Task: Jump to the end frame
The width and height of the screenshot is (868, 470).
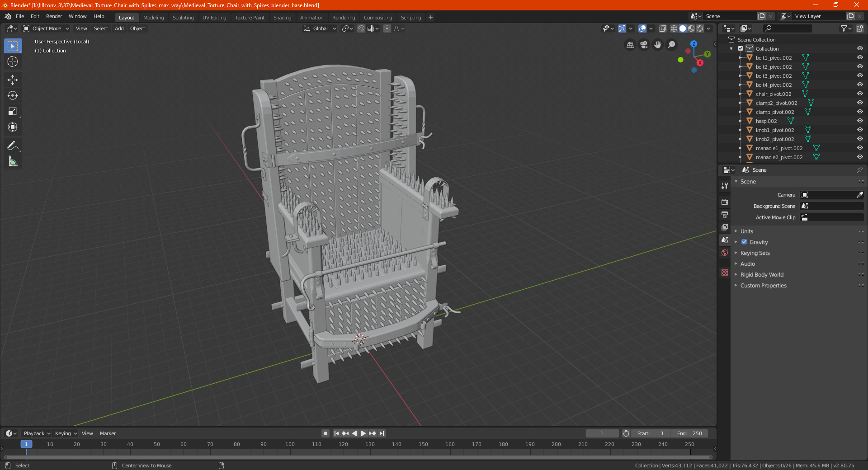Action: click(x=382, y=433)
